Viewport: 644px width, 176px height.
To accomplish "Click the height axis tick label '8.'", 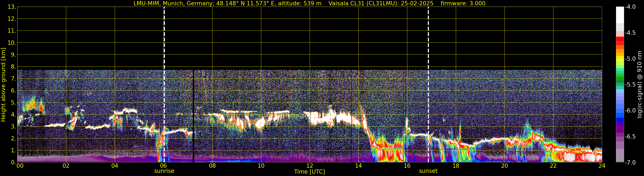I will click(13, 67).
